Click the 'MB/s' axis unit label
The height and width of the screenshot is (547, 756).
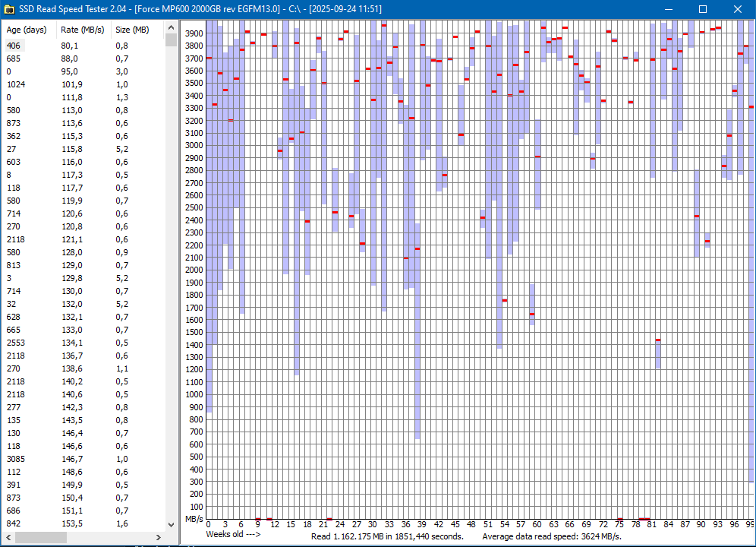point(194,519)
